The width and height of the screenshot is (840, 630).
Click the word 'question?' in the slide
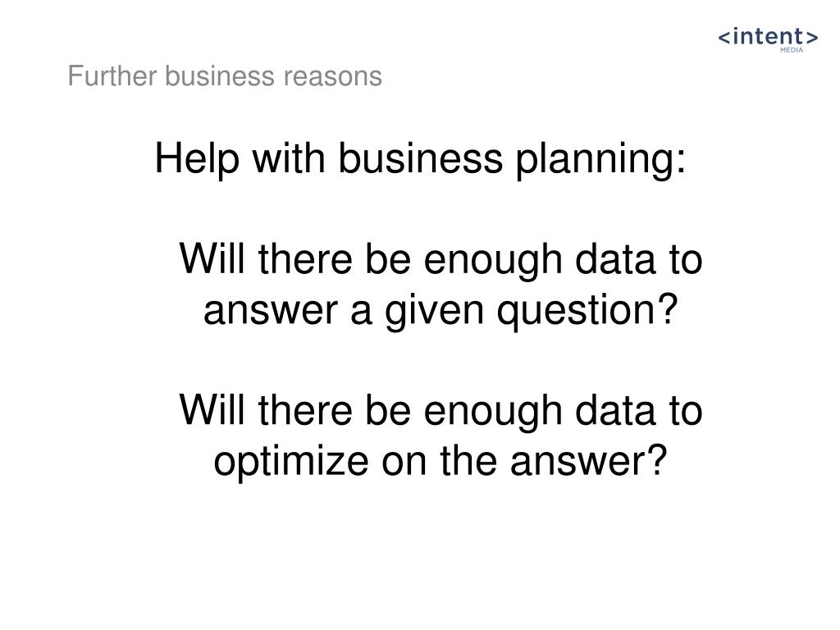click(587, 310)
